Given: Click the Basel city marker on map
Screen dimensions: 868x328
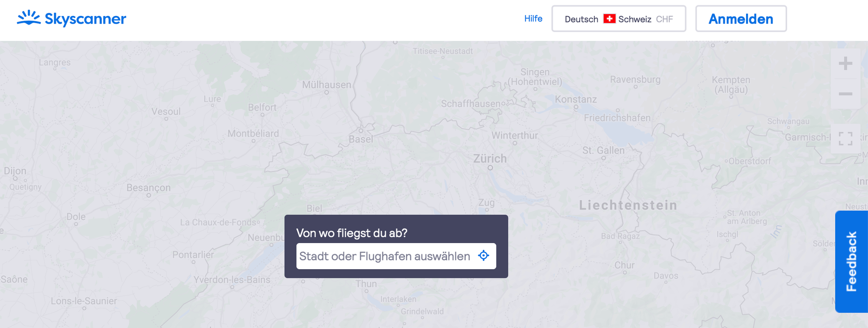Looking at the screenshot, I should click(360, 131).
